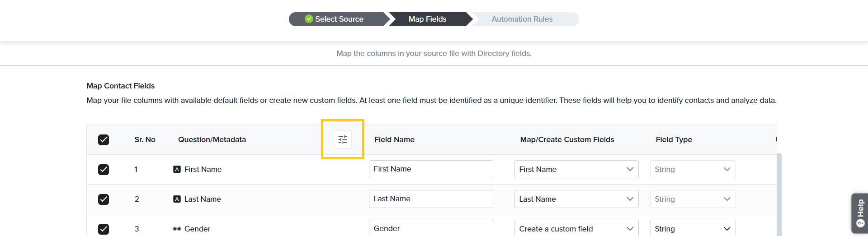Expand the First Name mapping dropdown
The image size is (868, 236).
tap(576, 169)
